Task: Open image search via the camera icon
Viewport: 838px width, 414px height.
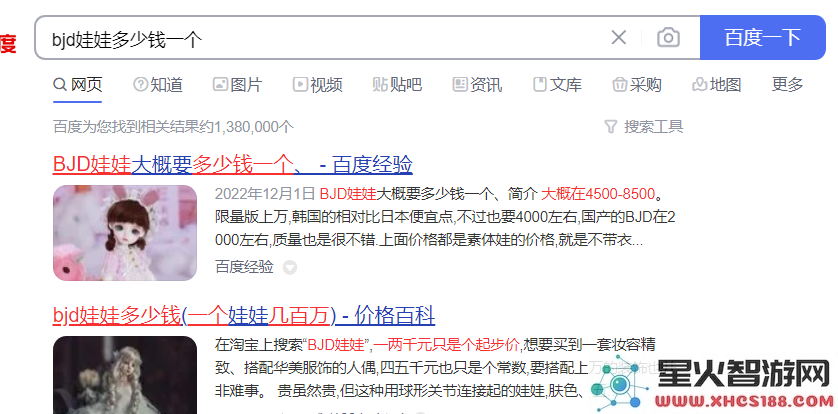Action: click(x=668, y=37)
